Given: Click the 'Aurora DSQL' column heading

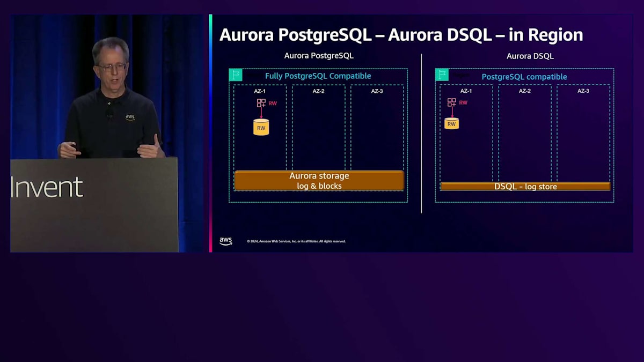Looking at the screenshot, I should pyautogui.click(x=530, y=56).
